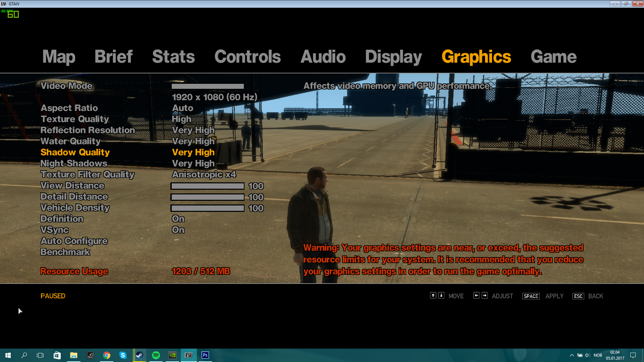Open taskbar search magnifier
This screenshot has width=644, height=362.
[24, 355]
